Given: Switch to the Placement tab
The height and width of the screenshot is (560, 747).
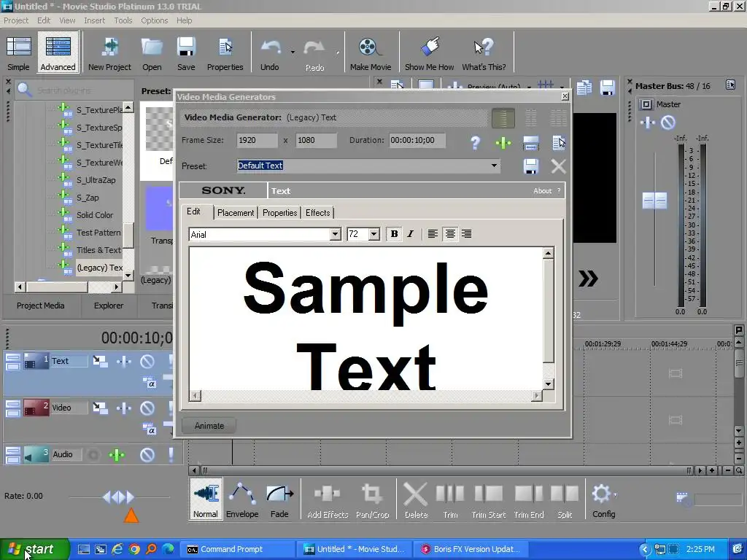Looking at the screenshot, I should point(236,213).
